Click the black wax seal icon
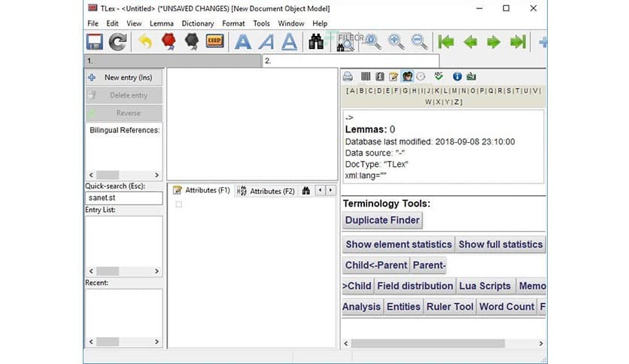The height and width of the screenshot is (364, 629). pos(192,41)
